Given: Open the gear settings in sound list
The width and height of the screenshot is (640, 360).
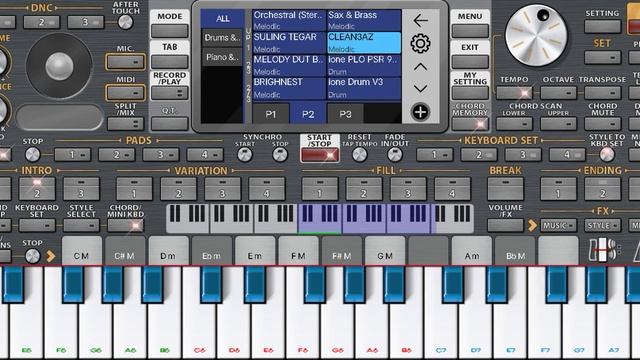Looking at the screenshot, I should tap(420, 43).
